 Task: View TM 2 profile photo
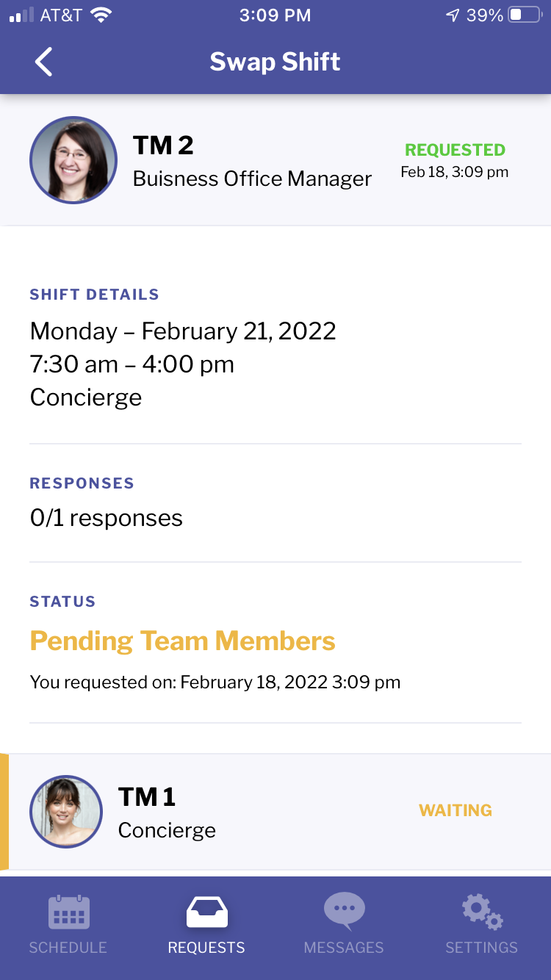(73, 160)
